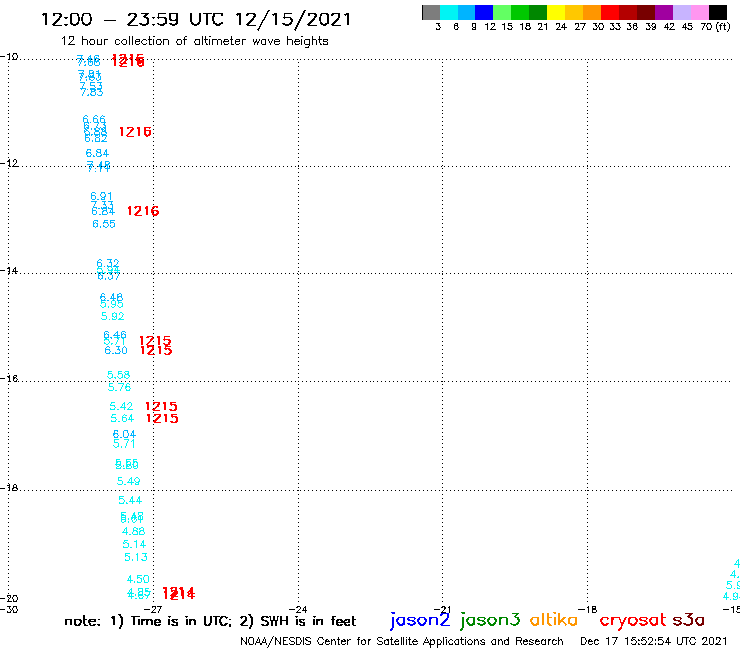Click the 'NOAA/NESDIS Center for Satellite Applications and Research' credit
The height and width of the screenshot is (650, 740).
pos(402,642)
